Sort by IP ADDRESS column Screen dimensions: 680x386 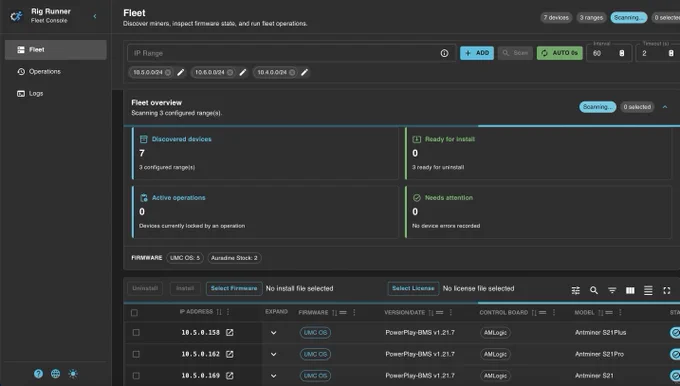219,312
